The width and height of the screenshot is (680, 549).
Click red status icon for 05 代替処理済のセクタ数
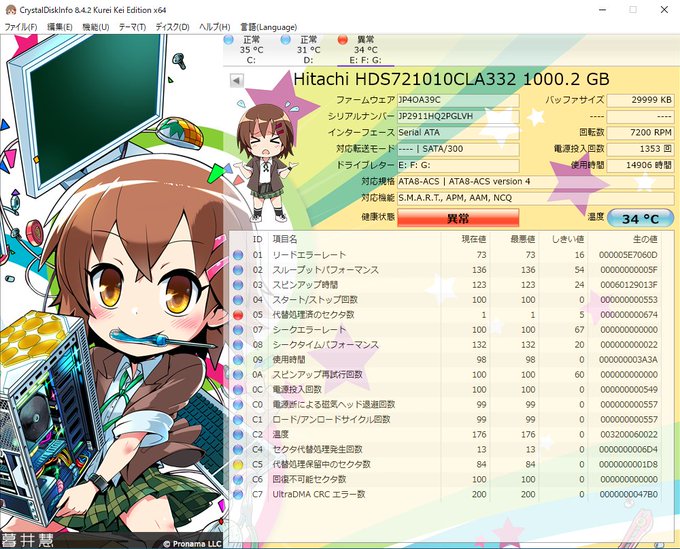(238, 315)
